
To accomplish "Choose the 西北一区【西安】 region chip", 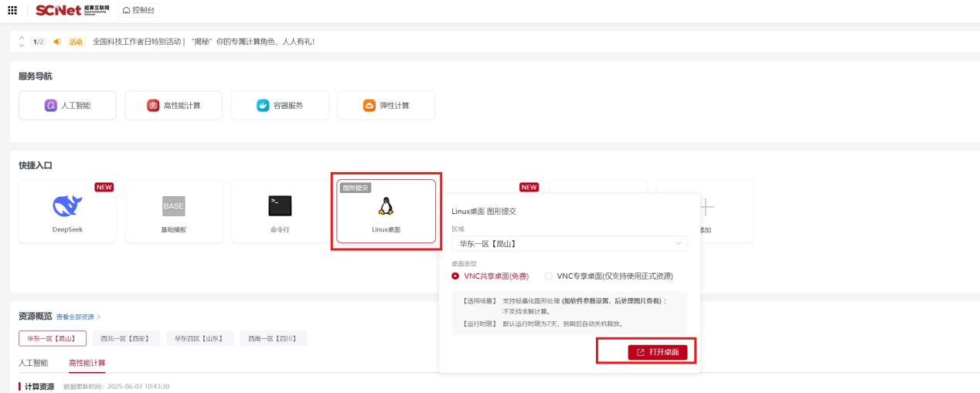I will [x=126, y=338].
